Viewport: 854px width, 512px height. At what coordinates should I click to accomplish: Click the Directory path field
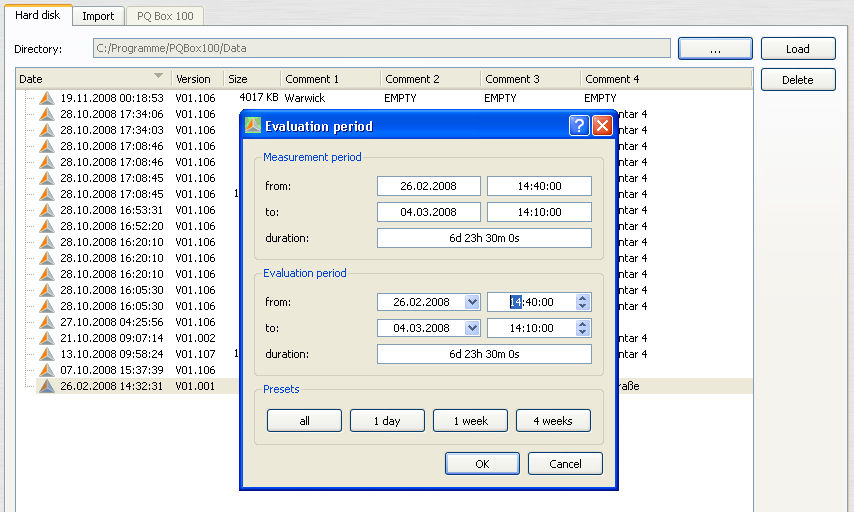click(382, 48)
